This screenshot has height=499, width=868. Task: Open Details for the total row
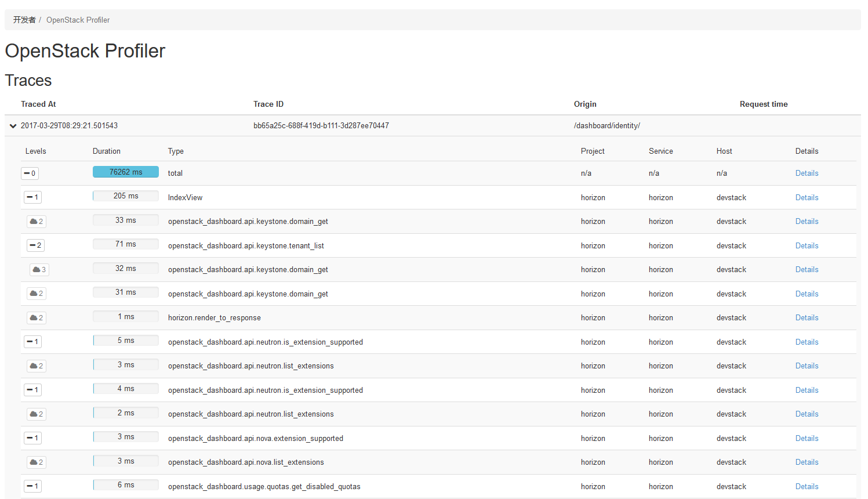coord(807,173)
